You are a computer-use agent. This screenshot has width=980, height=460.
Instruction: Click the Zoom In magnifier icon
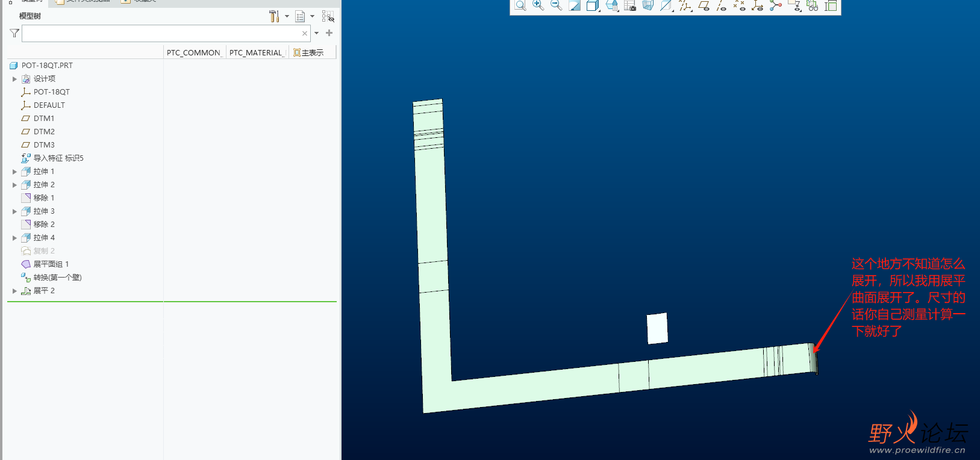(x=538, y=5)
